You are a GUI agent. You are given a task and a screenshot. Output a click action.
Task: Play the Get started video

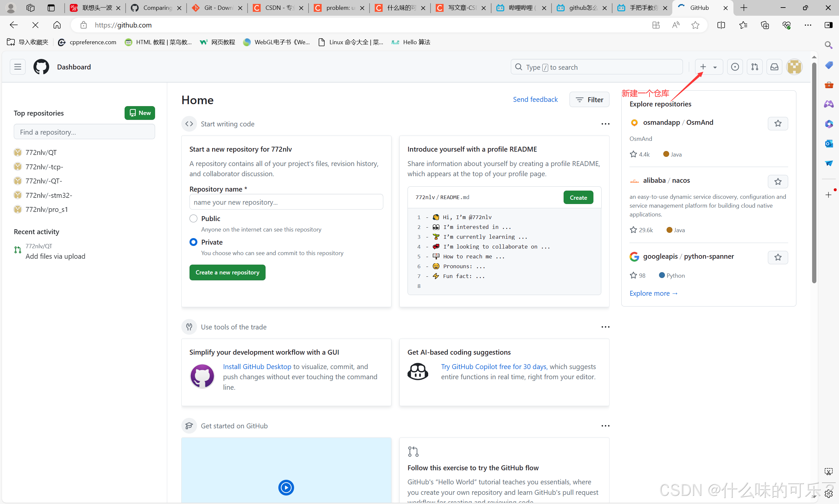click(x=286, y=487)
